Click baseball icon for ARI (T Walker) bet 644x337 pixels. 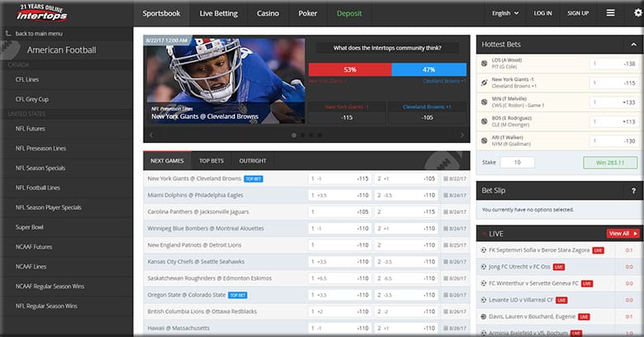pyautogui.click(x=484, y=140)
